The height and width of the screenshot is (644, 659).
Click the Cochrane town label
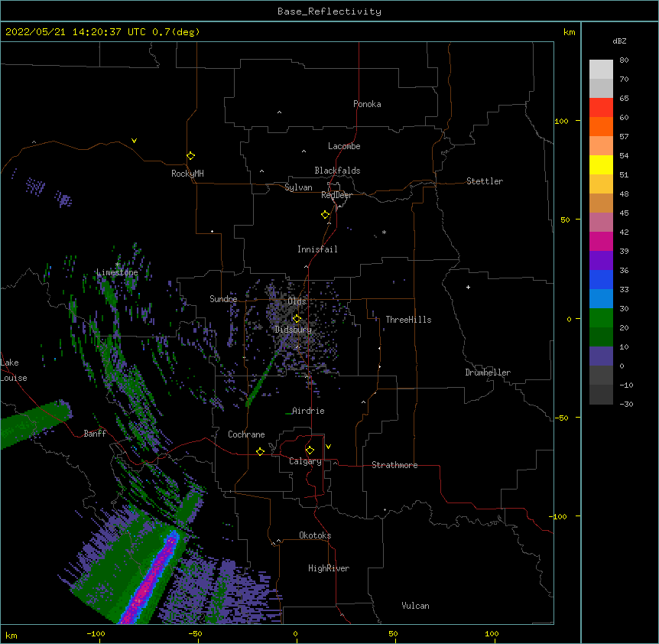(x=246, y=434)
